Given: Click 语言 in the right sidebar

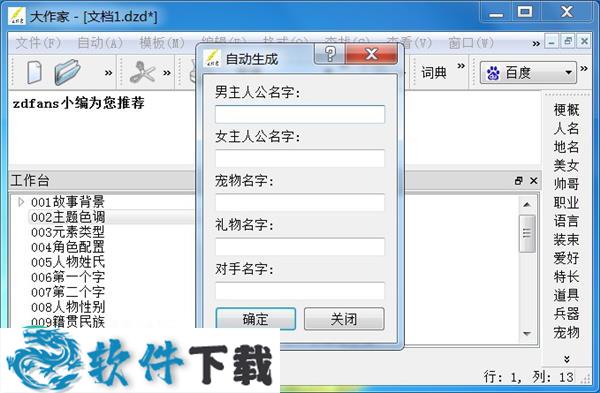Looking at the screenshot, I should point(566,221).
